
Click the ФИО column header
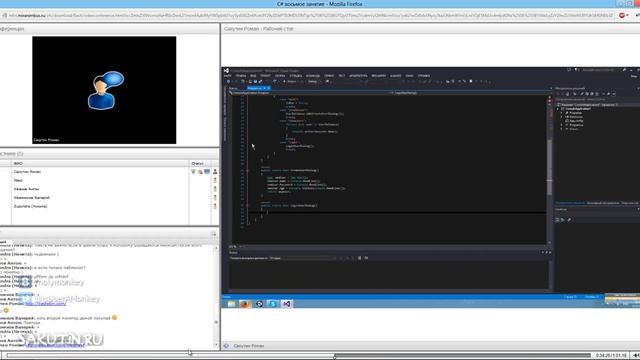100,163
